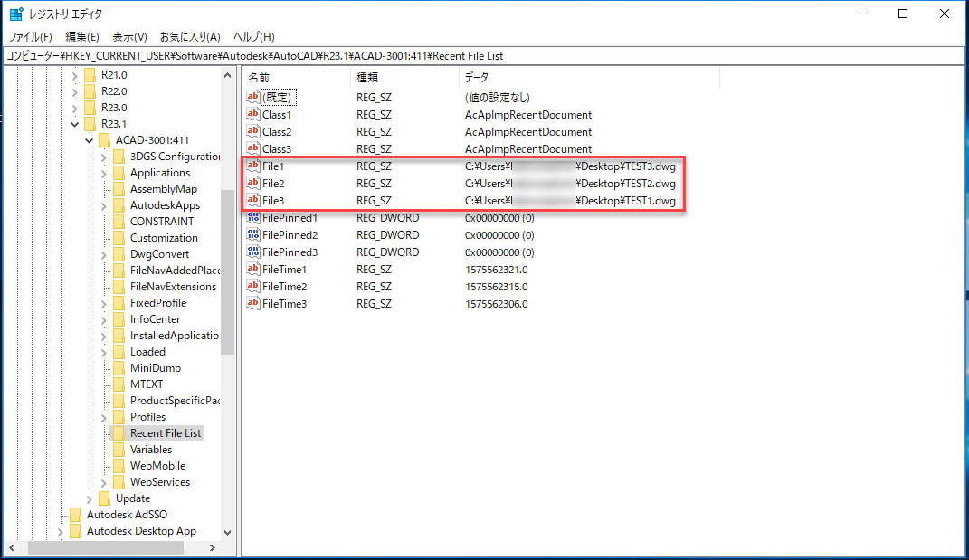Select the Loaded tree key
The width and height of the screenshot is (969, 560).
[x=147, y=352]
